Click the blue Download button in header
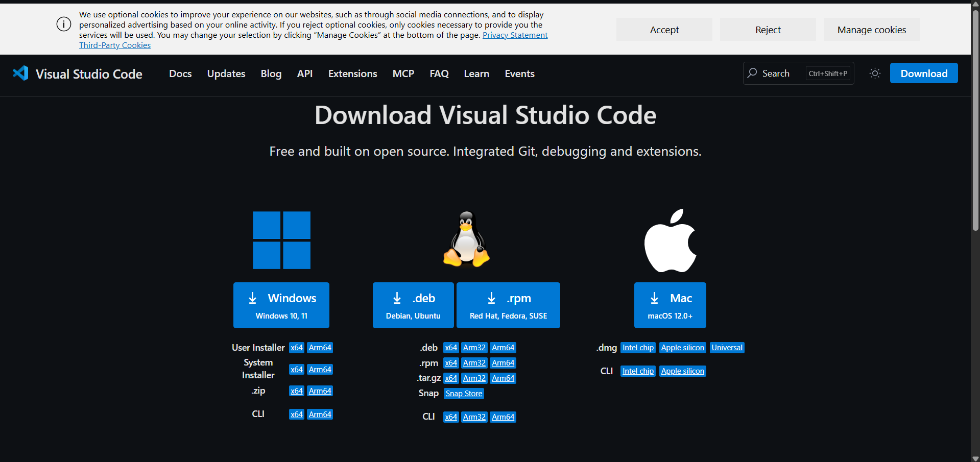Screen dimensions: 980x462 [x=924, y=73]
